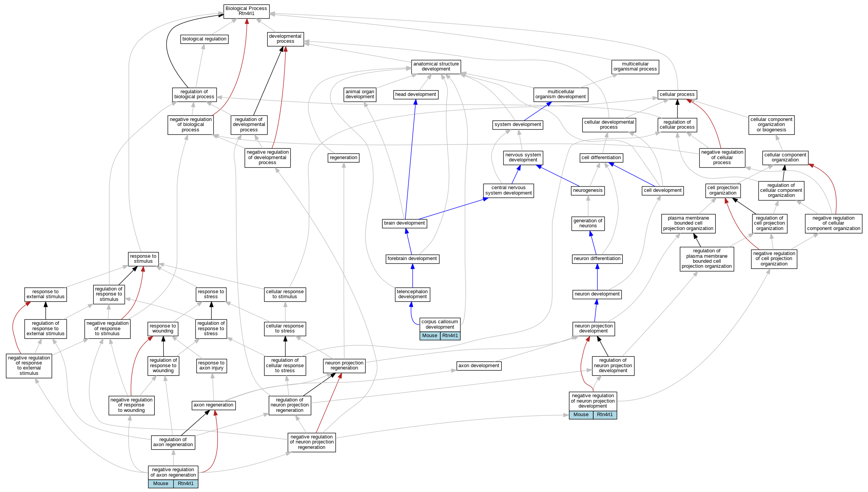
Task: Click 'regulation of cell projection organization' node
Action: (769, 223)
